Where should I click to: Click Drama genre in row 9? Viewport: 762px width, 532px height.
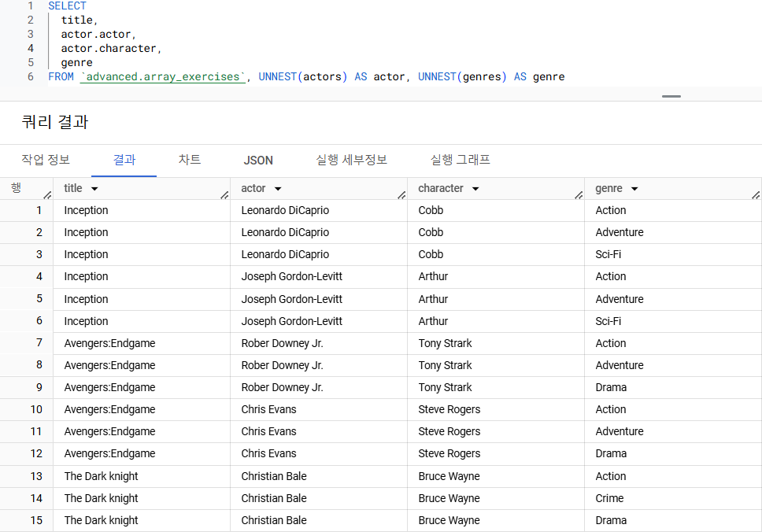point(611,387)
